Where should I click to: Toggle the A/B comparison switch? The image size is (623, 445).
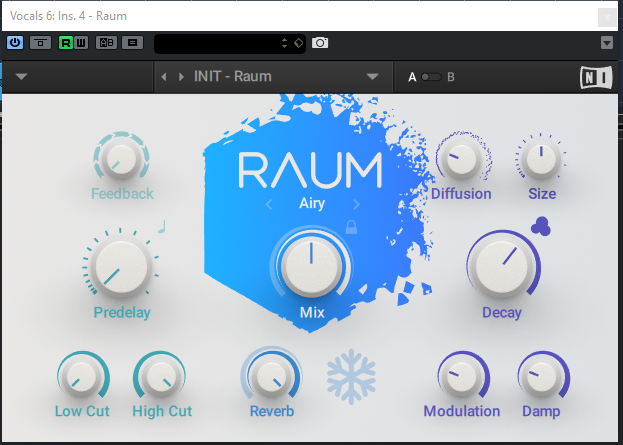coord(431,77)
